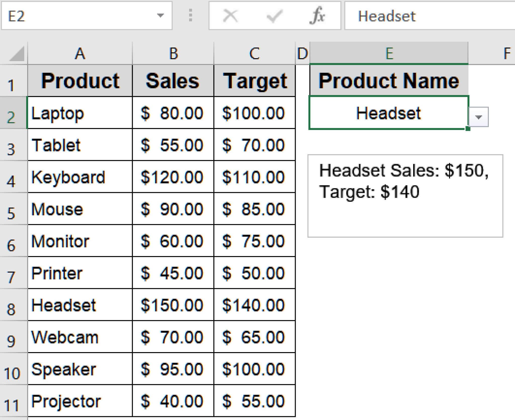This screenshot has width=515, height=420.
Task: Click the three-dot separator between Name Box and formula bar
Action: (190, 16)
